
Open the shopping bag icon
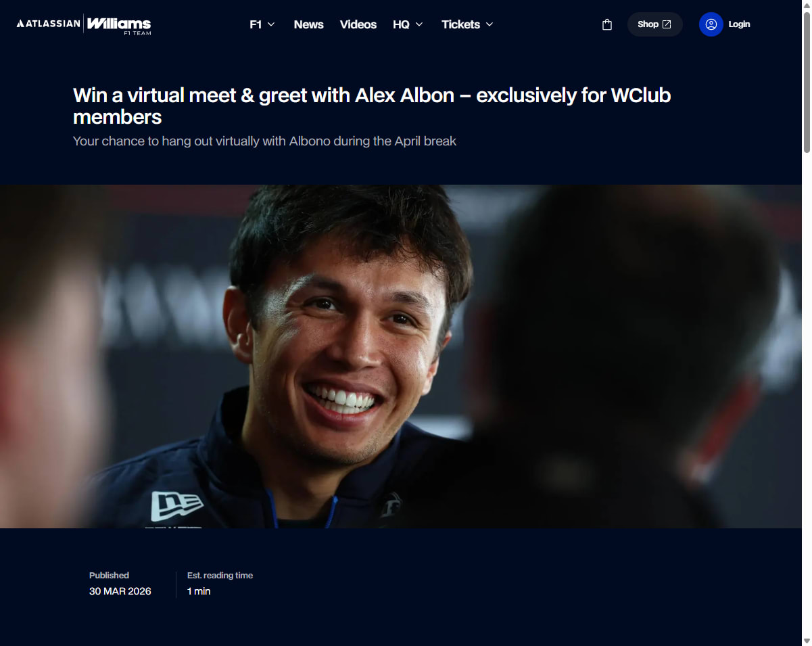coord(607,24)
